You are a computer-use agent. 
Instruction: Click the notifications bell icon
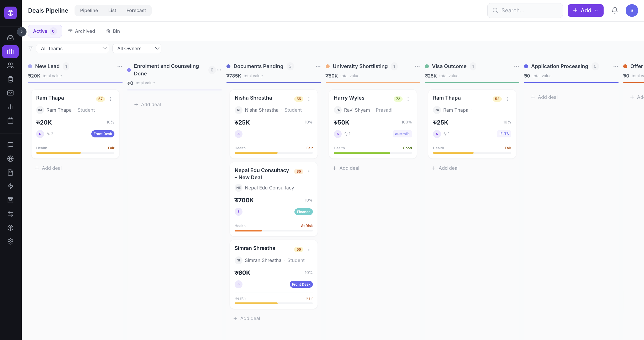click(x=615, y=11)
